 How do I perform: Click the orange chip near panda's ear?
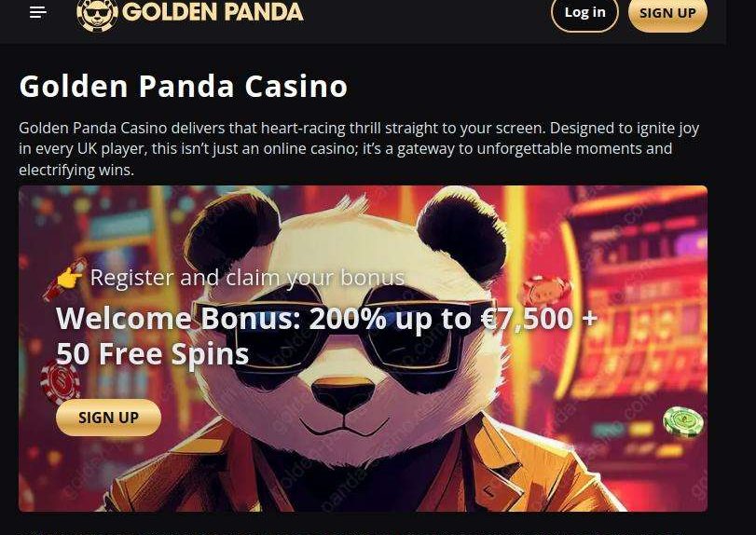click(545, 291)
